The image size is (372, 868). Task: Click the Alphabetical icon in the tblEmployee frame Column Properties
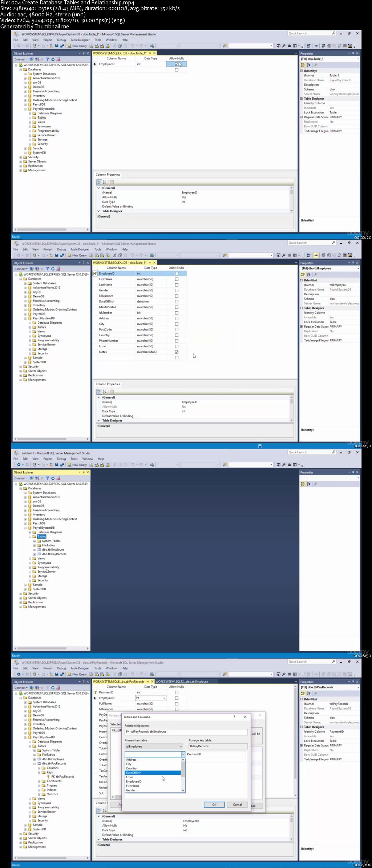coord(105,392)
